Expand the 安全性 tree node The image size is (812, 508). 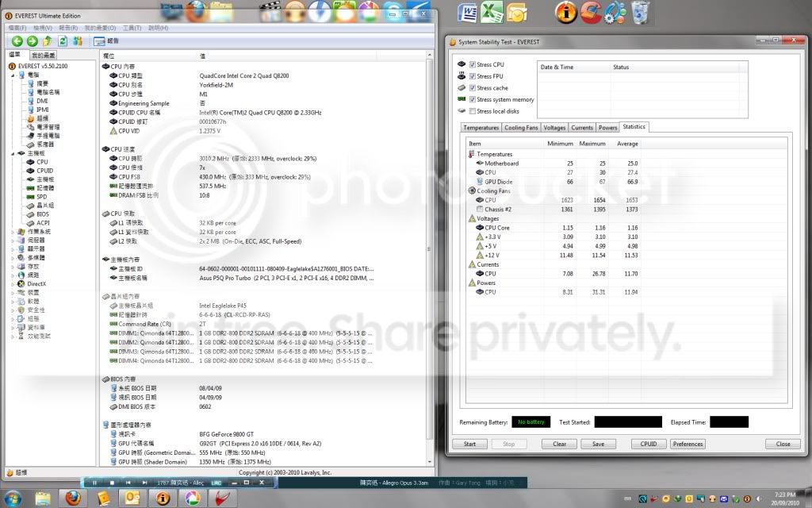(13, 310)
